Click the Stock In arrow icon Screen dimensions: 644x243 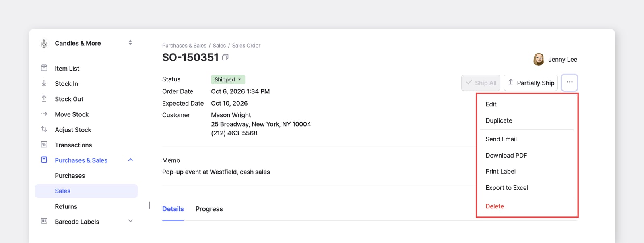tap(44, 83)
